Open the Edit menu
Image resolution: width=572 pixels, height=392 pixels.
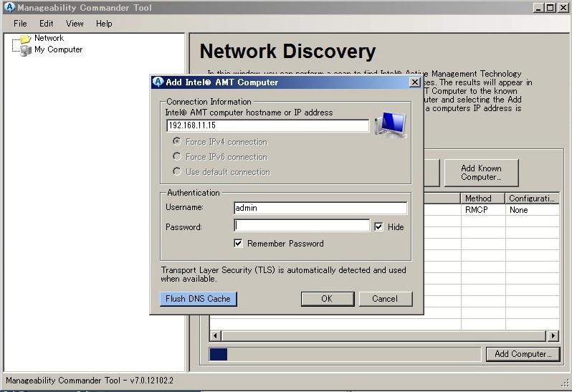pyautogui.click(x=47, y=24)
